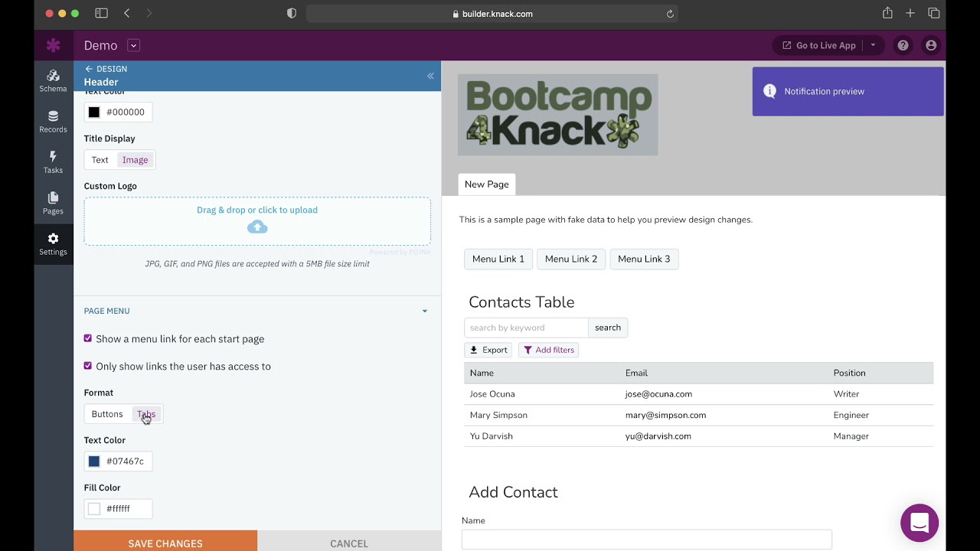
Task: Open a new Safari tab
Action: pyautogui.click(x=910, y=13)
